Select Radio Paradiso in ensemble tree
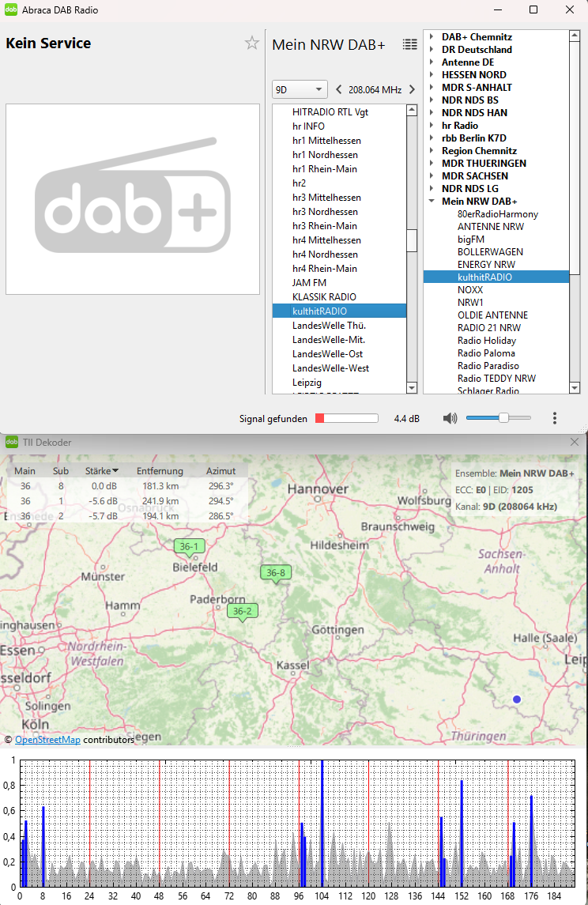The height and width of the screenshot is (905, 588). 488,366
